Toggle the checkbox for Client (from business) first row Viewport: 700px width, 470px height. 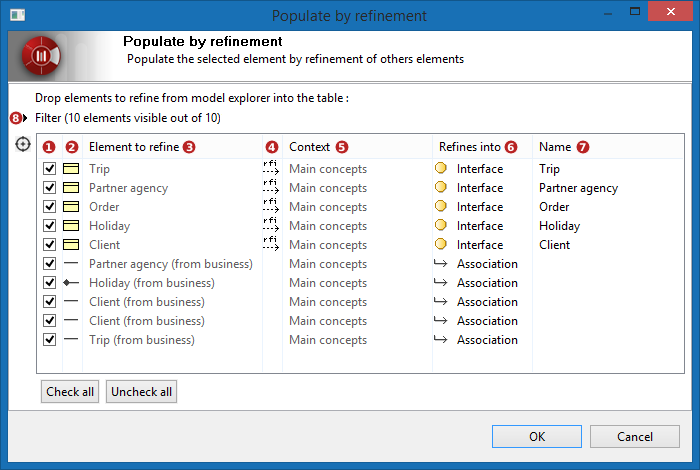click(50, 302)
